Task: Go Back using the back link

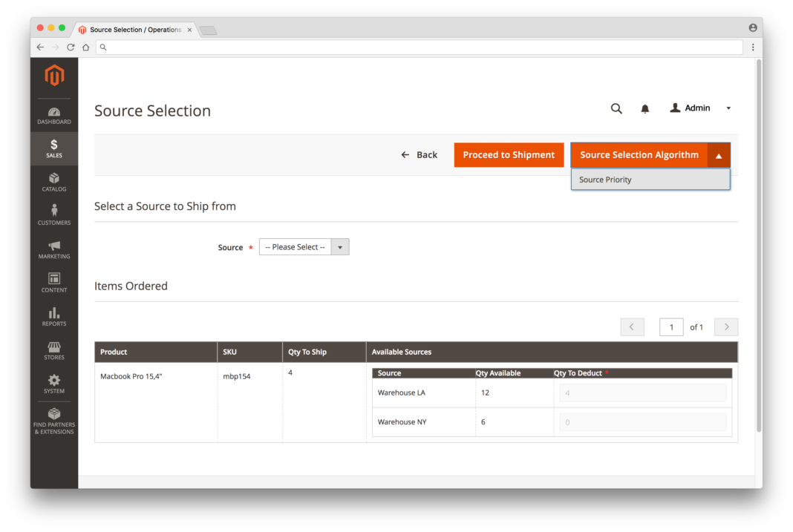Action: (x=420, y=154)
